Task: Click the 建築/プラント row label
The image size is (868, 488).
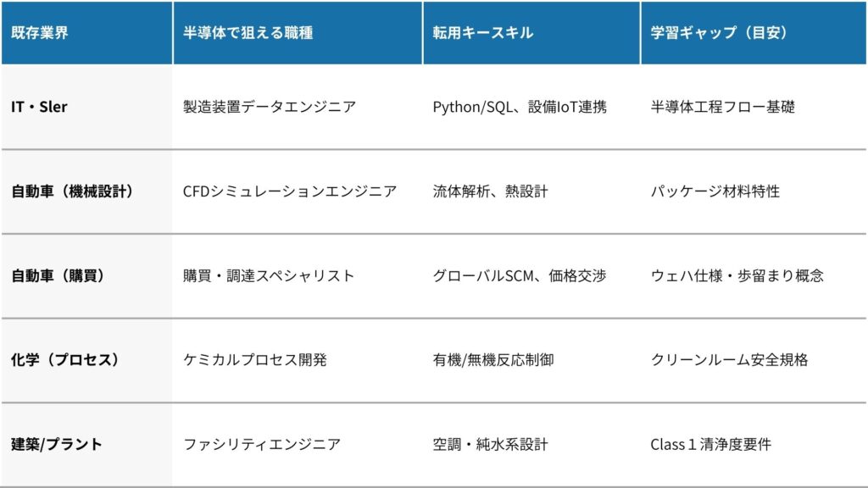Action: (57, 444)
